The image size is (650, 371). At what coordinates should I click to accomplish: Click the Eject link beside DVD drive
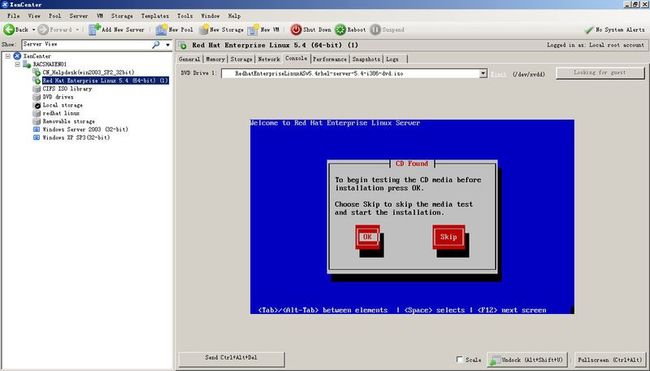(498, 74)
